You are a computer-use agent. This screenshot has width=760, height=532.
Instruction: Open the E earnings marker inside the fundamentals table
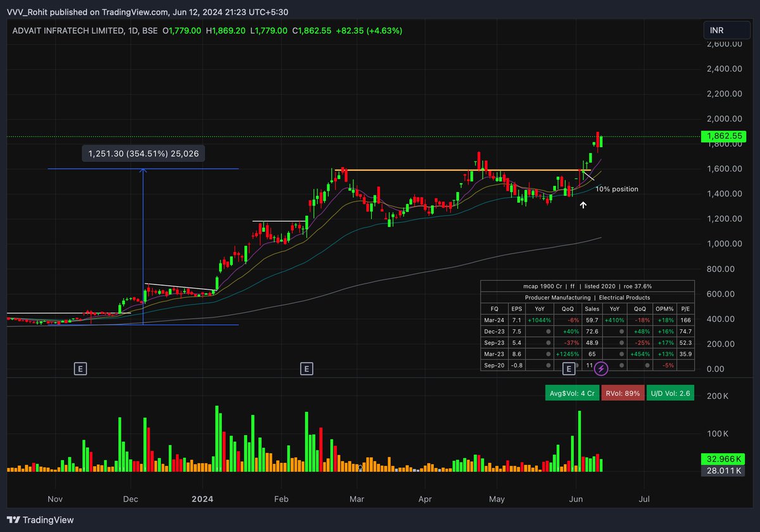click(x=569, y=368)
